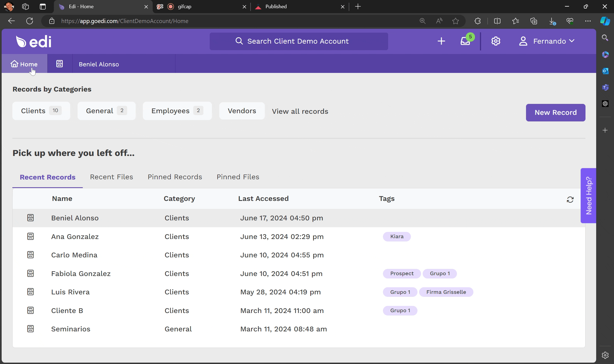Switch to the Pinned Records tab
This screenshot has width=614, height=364.
(x=175, y=177)
